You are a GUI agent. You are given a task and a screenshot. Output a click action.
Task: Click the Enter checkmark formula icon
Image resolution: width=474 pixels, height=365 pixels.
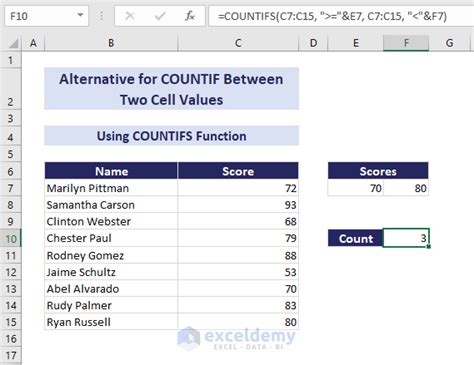pos(160,16)
